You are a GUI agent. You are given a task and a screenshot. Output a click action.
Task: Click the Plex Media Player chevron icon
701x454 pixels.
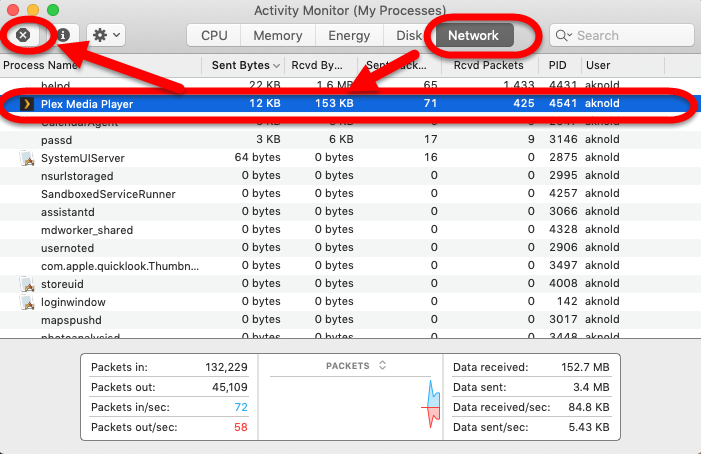click(28, 104)
